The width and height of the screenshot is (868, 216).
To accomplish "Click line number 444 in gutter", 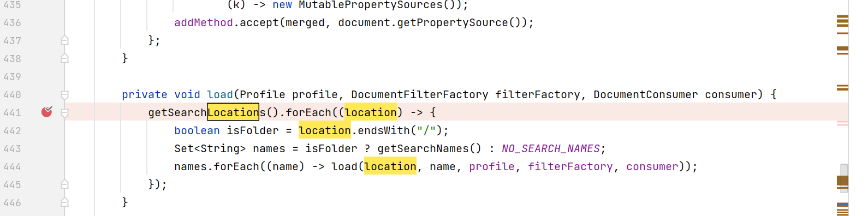I will click(12, 167).
